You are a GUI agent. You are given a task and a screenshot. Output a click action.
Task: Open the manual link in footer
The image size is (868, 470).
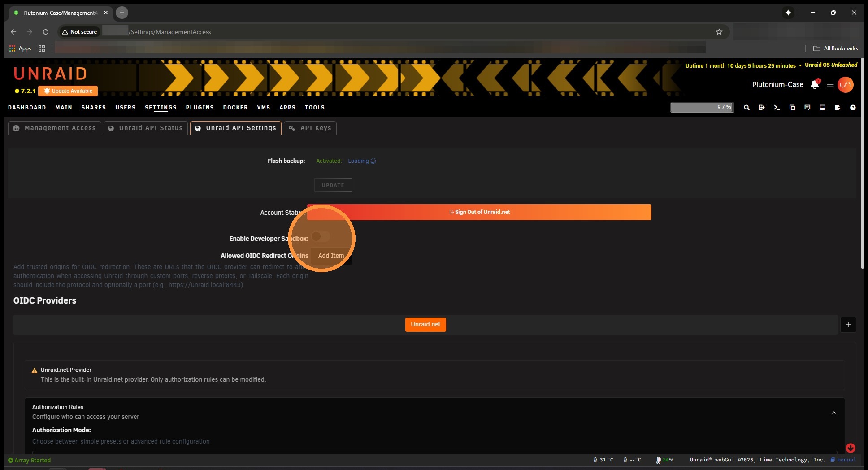pos(843,460)
